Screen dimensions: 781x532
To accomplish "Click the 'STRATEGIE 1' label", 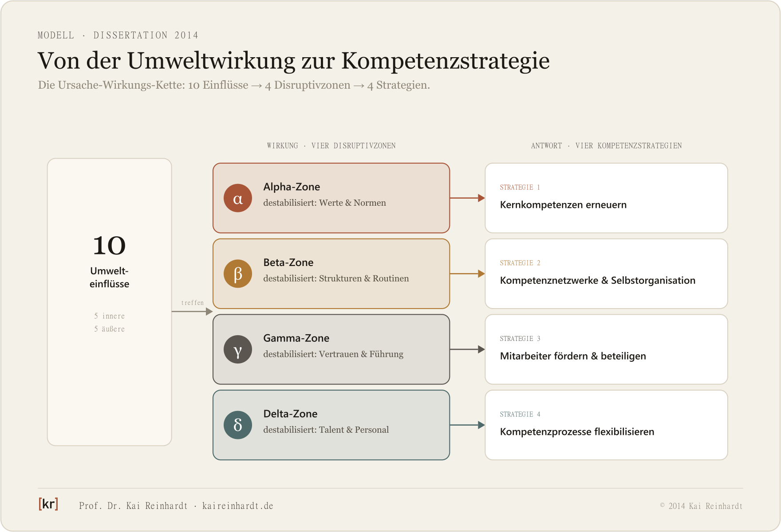I will tap(520, 188).
